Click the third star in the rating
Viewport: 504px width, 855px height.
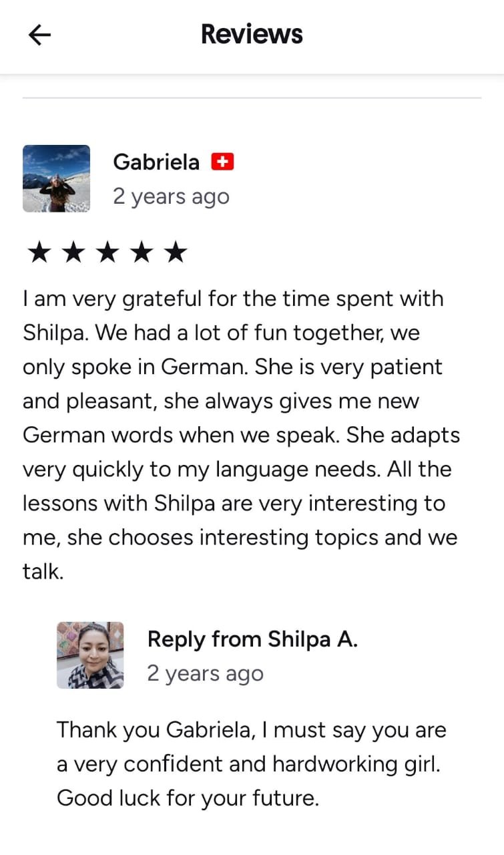(107, 253)
